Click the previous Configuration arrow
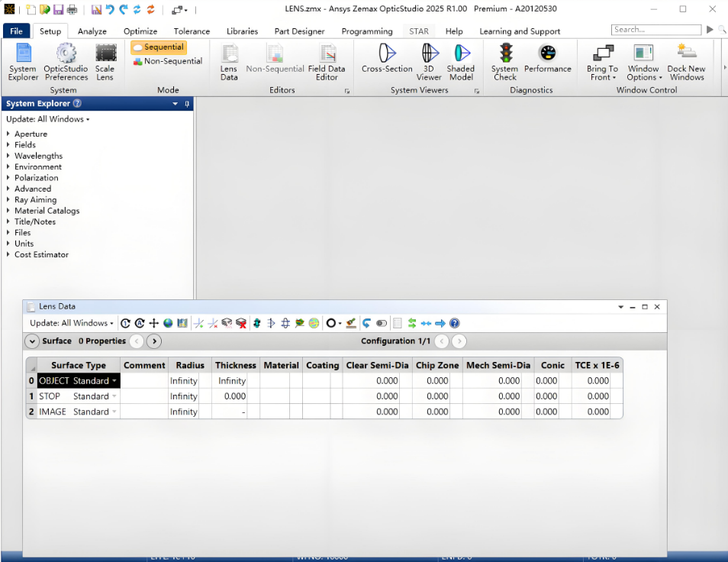This screenshot has height=562, width=728. coord(442,341)
